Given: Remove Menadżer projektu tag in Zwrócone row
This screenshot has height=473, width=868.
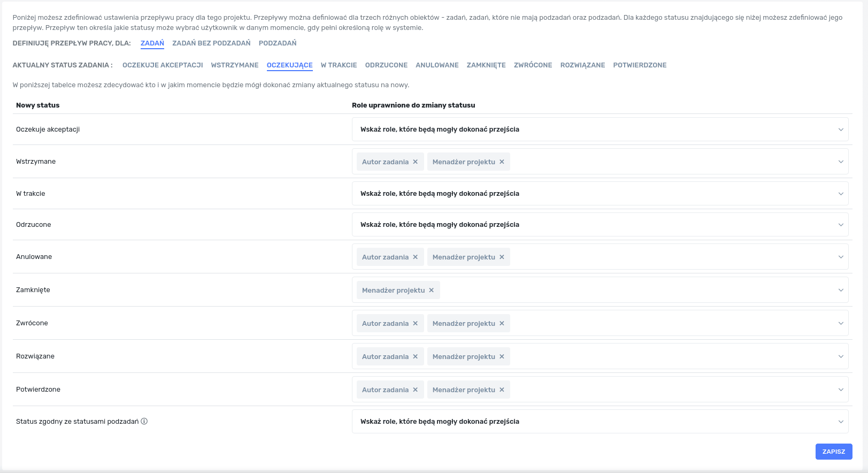Looking at the screenshot, I should [502, 323].
